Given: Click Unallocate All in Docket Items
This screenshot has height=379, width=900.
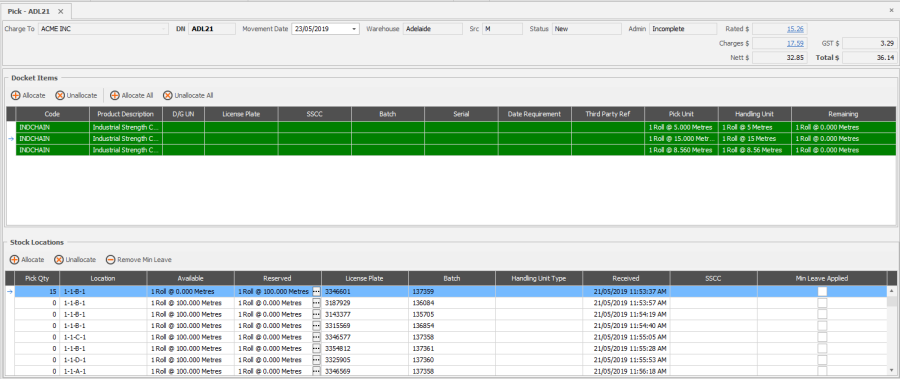Looking at the screenshot, I should pyautogui.click(x=188, y=95).
